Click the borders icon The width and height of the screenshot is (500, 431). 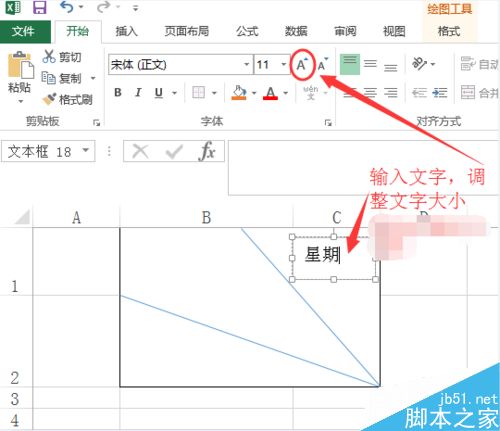(x=199, y=92)
